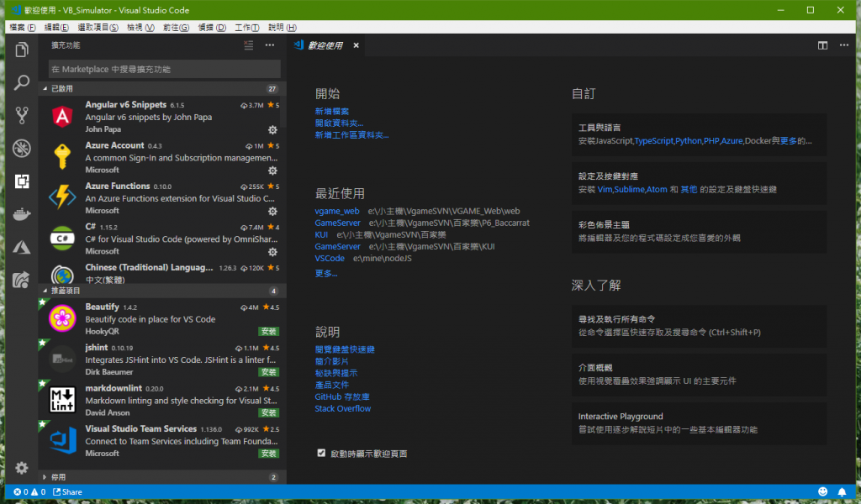Image resolution: width=861 pixels, height=504 pixels.
Task: Select the markdownlint extension logo
Action: point(62,399)
